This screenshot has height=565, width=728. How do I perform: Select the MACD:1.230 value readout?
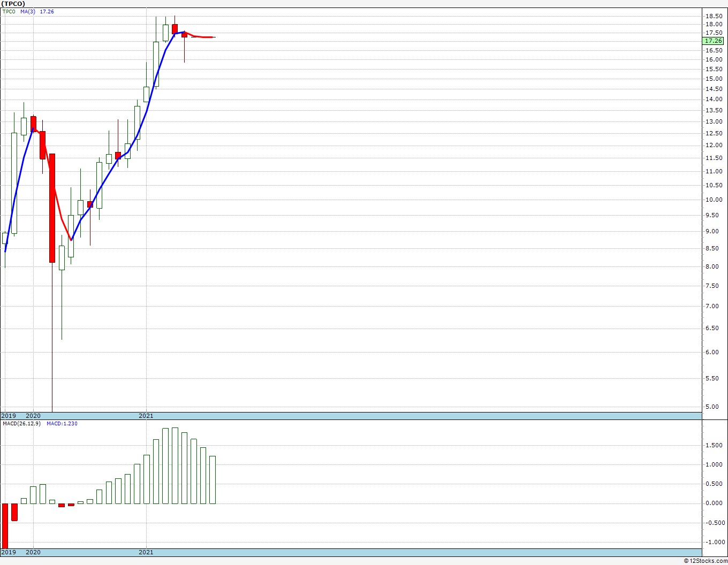pyautogui.click(x=62, y=424)
